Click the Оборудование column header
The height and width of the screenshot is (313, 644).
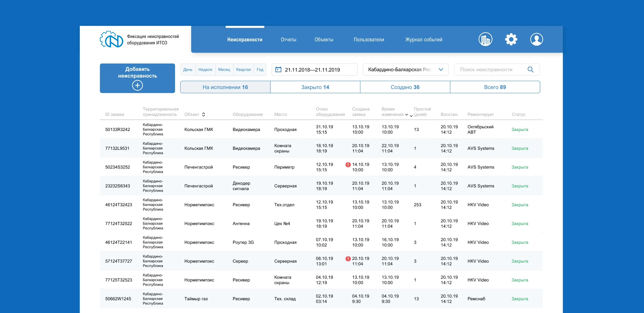pyautogui.click(x=247, y=114)
